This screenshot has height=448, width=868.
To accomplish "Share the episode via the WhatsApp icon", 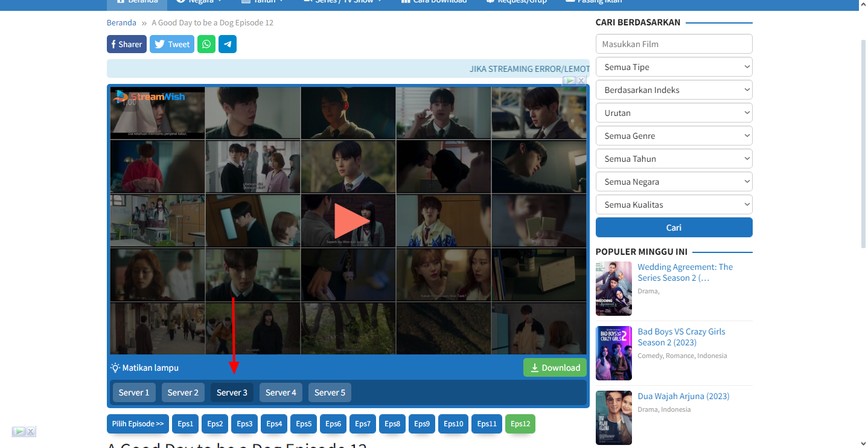I will click(x=206, y=43).
